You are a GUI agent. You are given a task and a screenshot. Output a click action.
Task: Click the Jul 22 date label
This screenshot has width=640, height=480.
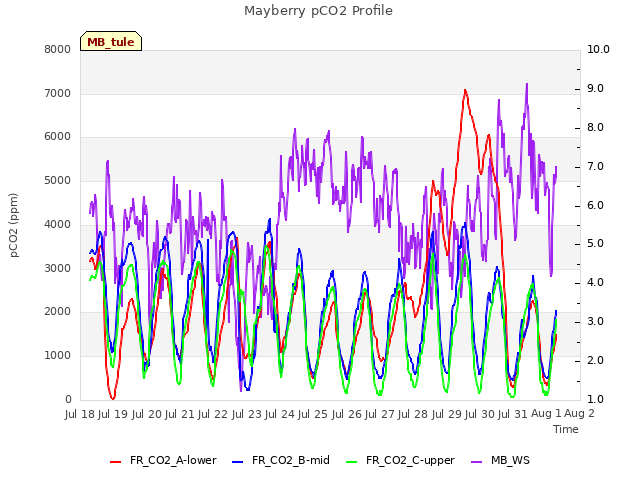point(213,414)
